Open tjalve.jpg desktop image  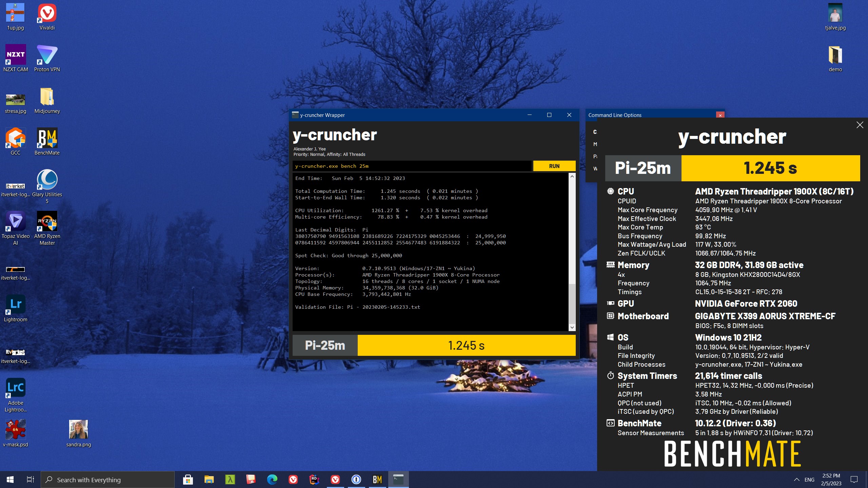[835, 17]
